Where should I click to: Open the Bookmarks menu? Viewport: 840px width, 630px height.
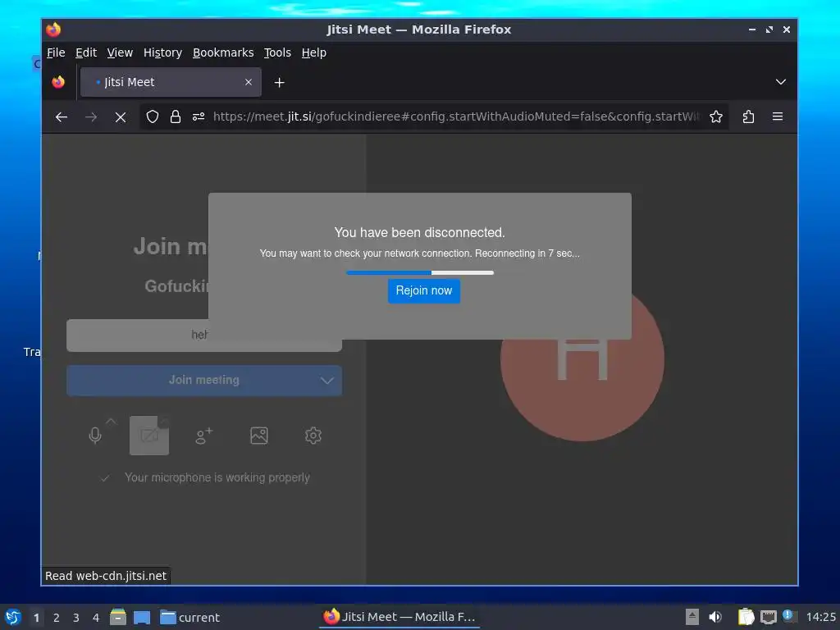(x=223, y=52)
